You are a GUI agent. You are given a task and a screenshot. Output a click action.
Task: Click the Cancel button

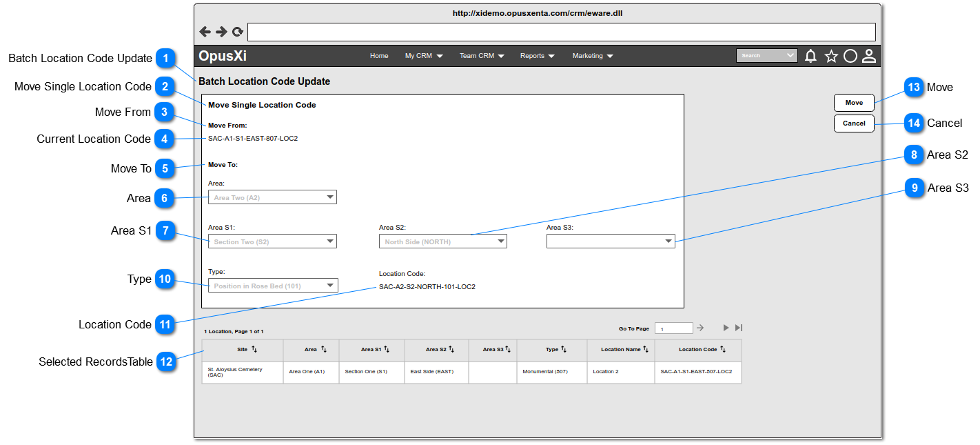(854, 123)
